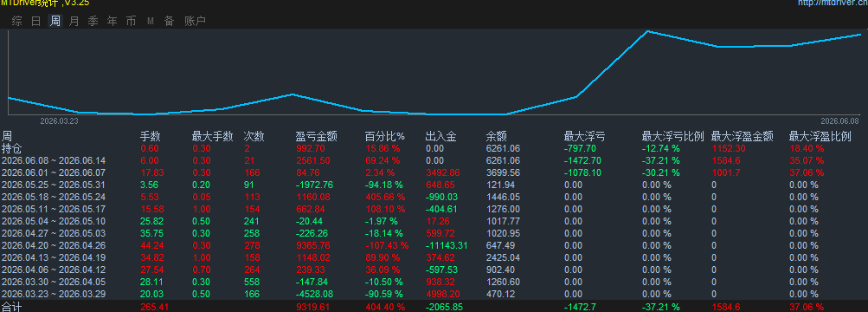868x312 pixels.
Task: Click total percentage 404.40 %
Action: (385, 307)
